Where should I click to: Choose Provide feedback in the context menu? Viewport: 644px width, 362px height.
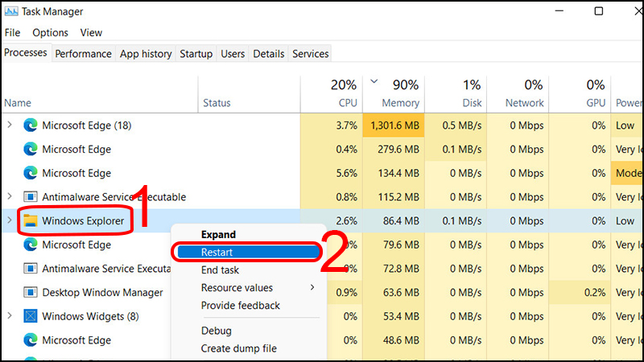pyautogui.click(x=241, y=306)
